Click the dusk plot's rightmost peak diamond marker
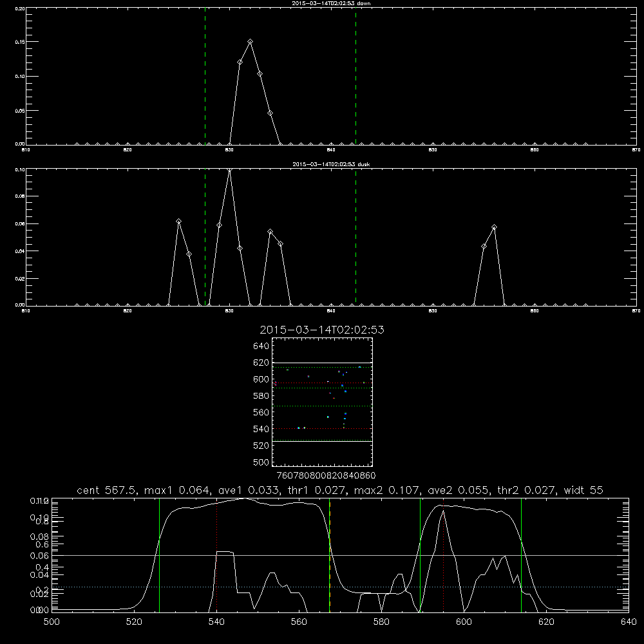This screenshot has width=644, height=644. 495,227
